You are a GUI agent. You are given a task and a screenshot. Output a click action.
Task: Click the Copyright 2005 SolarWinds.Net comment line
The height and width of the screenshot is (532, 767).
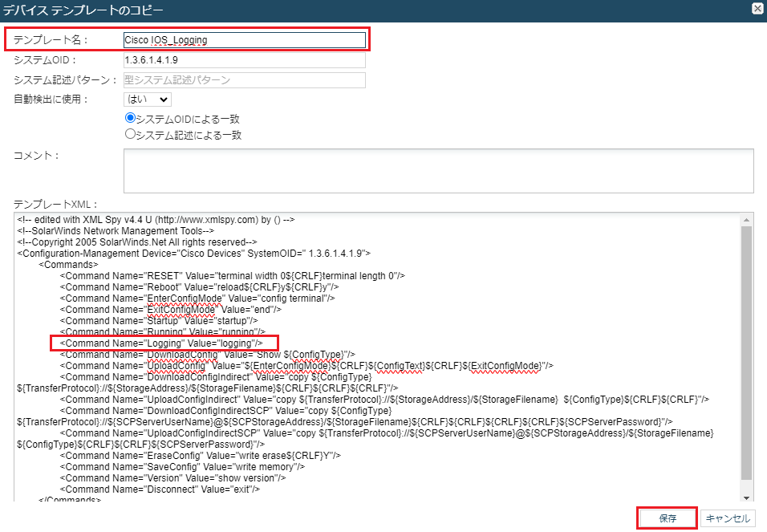coord(137,242)
